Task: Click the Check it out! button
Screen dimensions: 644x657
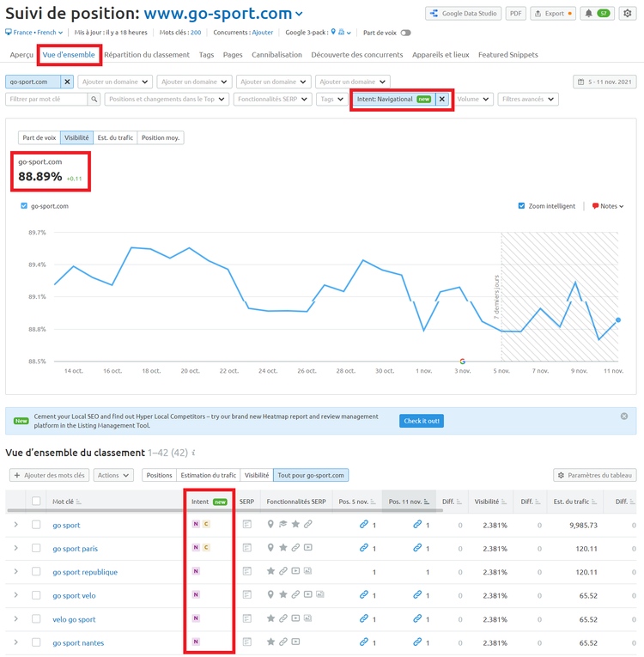Action: point(422,421)
